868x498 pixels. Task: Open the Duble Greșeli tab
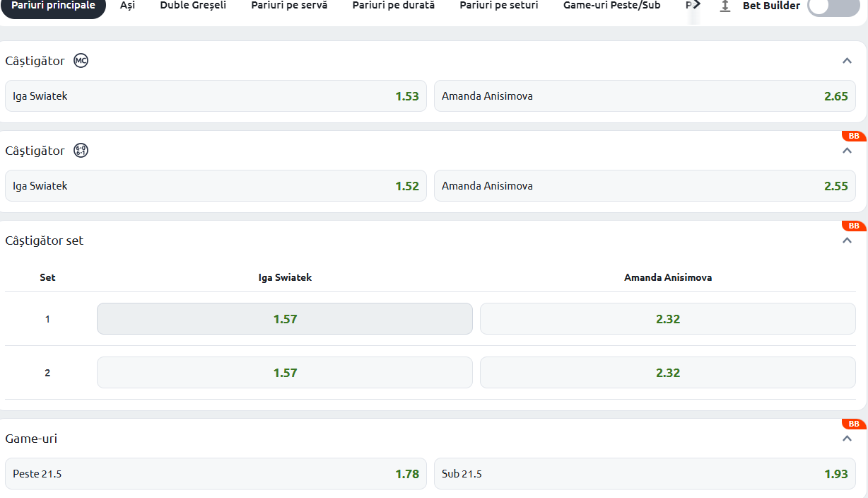click(193, 6)
